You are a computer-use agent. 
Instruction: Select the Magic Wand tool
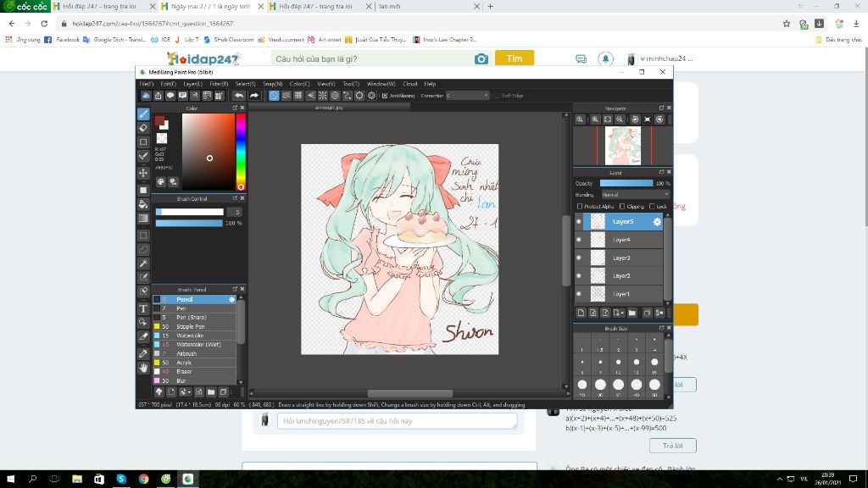click(143, 263)
